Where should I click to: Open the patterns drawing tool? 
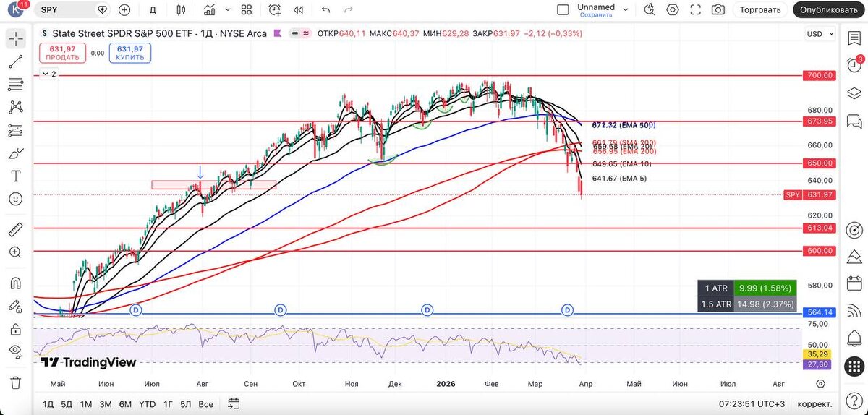(x=15, y=108)
